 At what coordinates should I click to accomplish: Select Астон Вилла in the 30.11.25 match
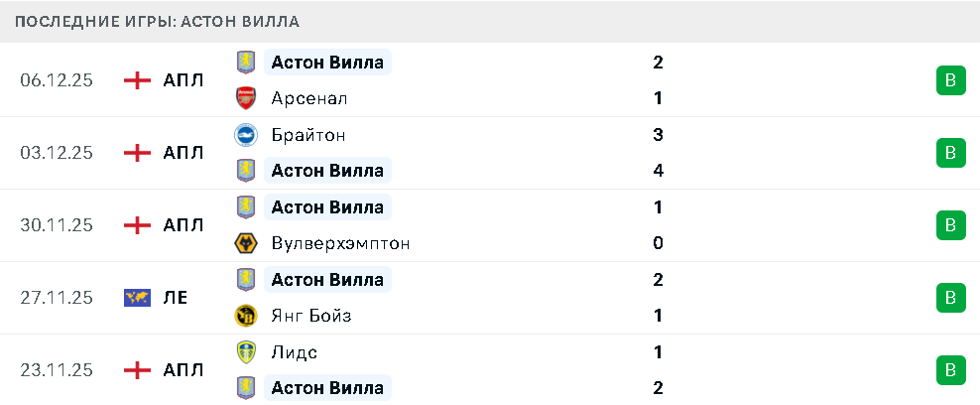[x=327, y=207]
